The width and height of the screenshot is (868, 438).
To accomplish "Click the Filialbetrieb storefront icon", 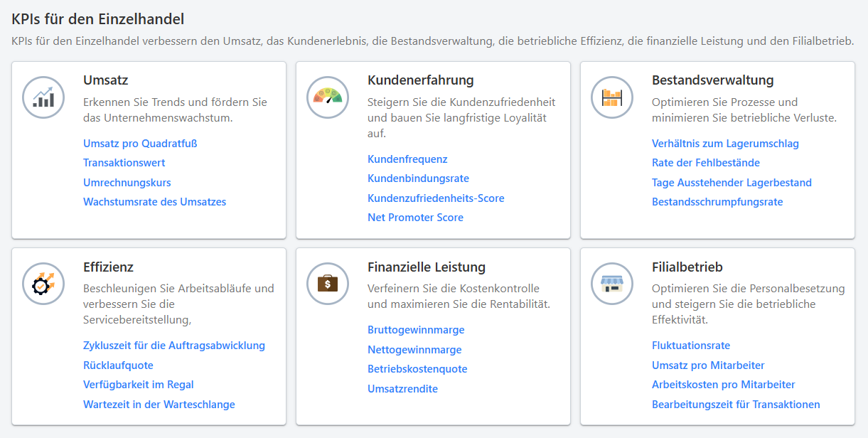I will click(611, 283).
